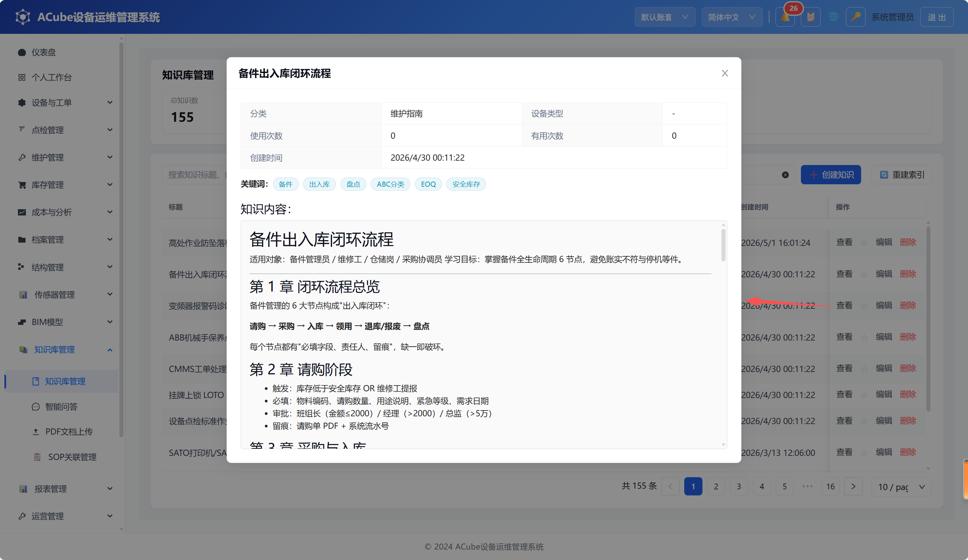Click 编辑 in the 2026/5/1 16:01:24 row

click(883, 242)
